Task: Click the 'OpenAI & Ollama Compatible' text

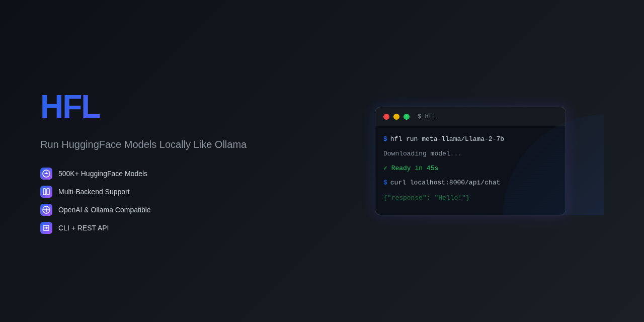Action: [x=105, y=210]
